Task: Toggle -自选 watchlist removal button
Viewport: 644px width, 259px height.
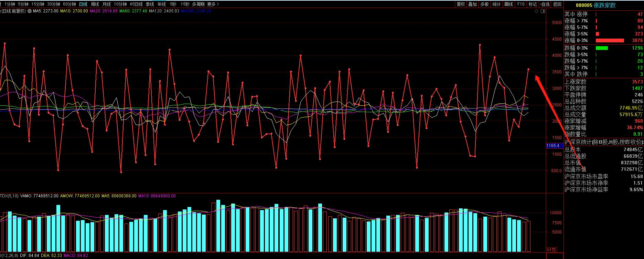Action: (545, 4)
